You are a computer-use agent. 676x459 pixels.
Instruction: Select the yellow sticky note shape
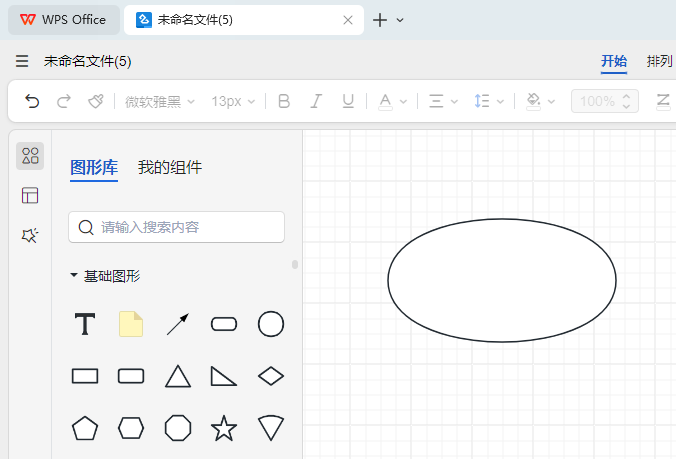[131, 324]
